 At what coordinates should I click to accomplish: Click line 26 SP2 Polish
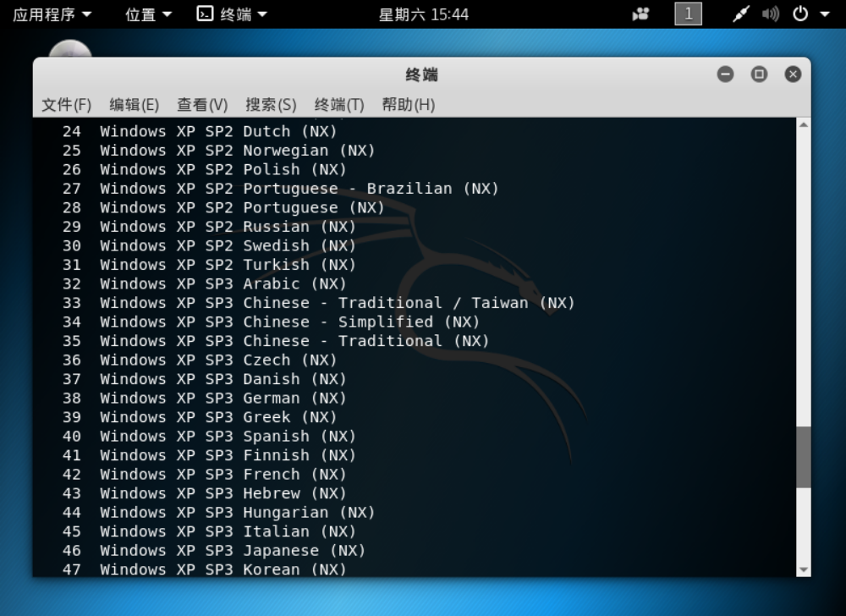pyautogui.click(x=205, y=169)
